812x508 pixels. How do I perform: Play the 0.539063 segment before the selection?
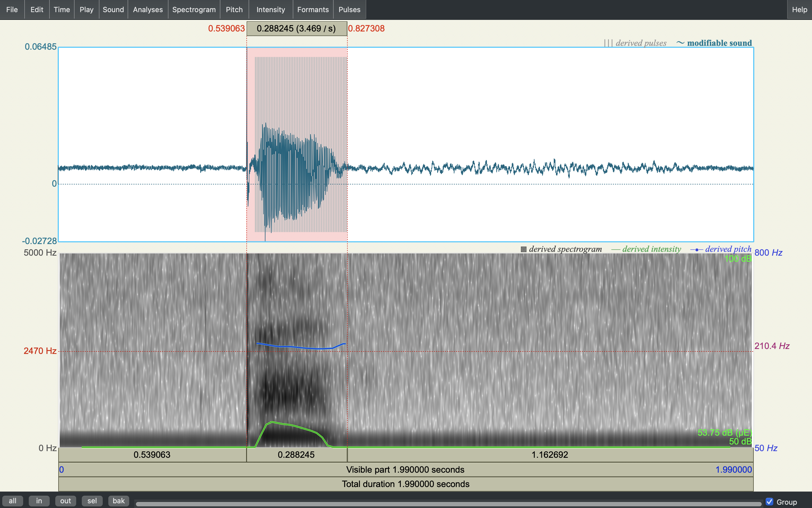(152, 455)
